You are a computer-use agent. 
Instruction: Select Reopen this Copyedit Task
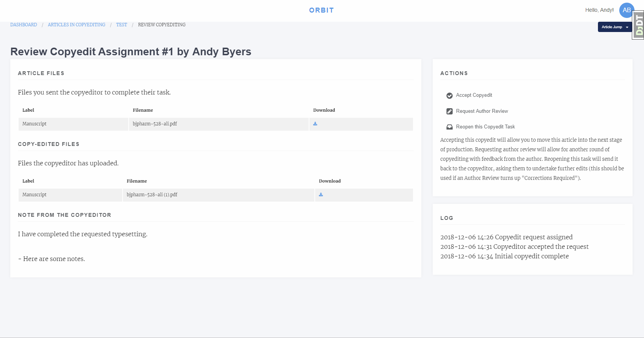point(485,127)
